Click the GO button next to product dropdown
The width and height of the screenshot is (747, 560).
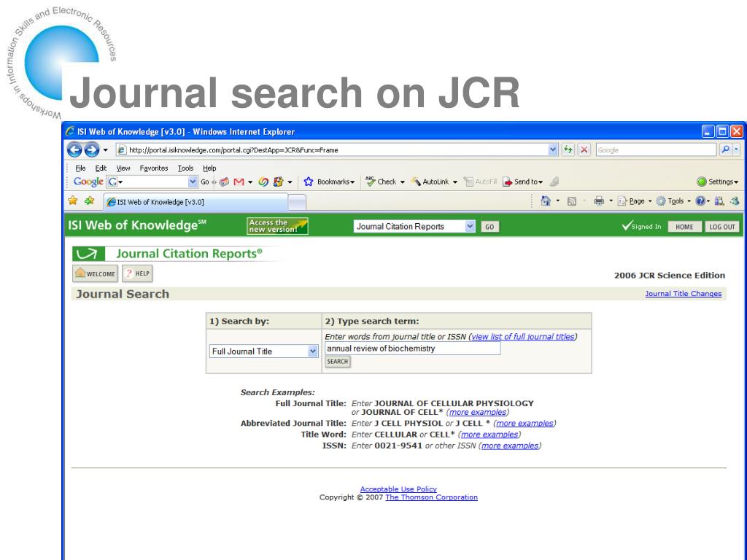[489, 227]
